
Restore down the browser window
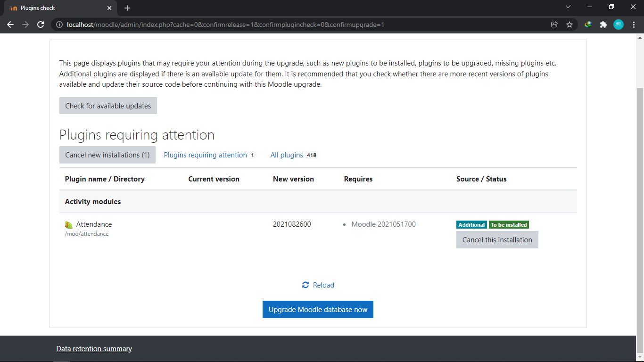(x=611, y=7)
